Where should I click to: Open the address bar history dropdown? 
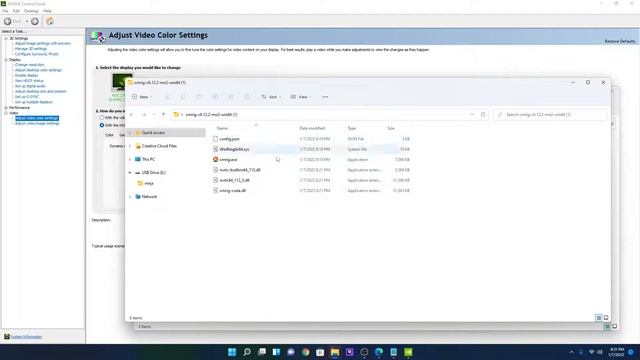pyautogui.click(x=472, y=115)
